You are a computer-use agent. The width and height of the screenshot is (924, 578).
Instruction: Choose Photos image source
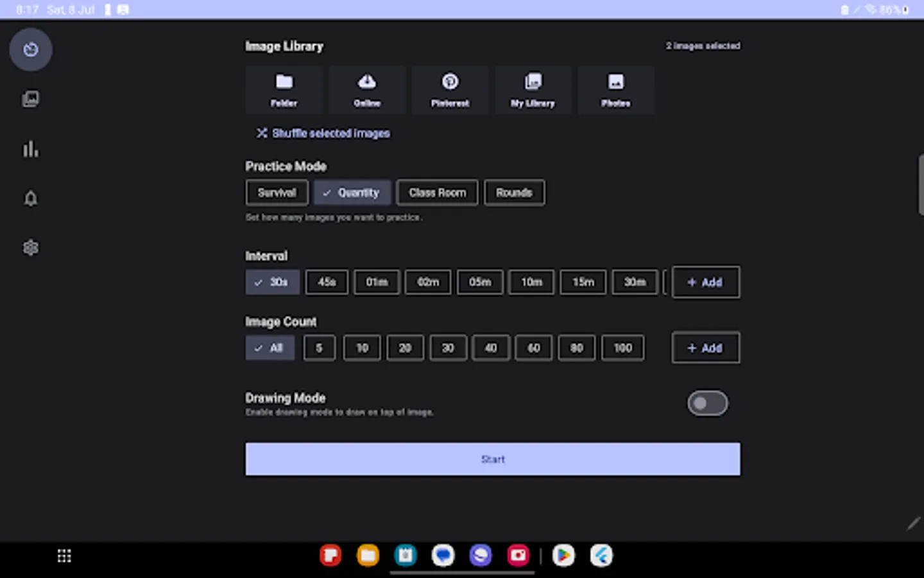(616, 90)
